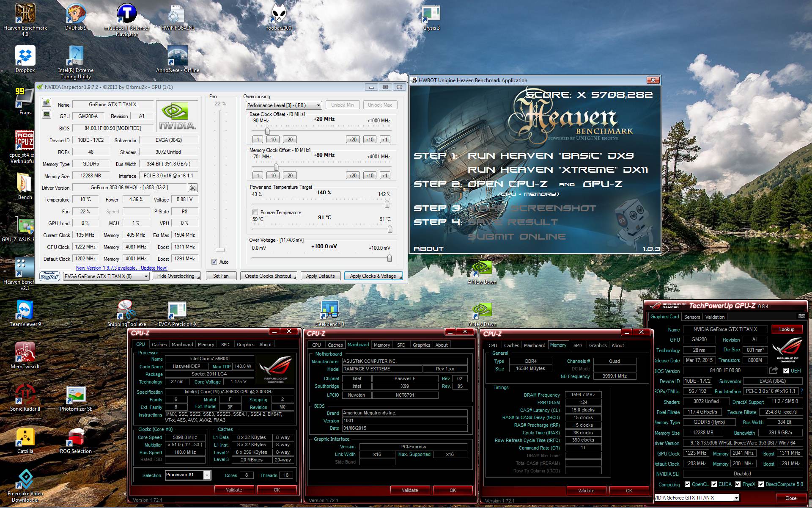Screen dimensions: 812x508
Task: Launch Crysis 3 desktop shortcut
Action: tap(431, 17)
